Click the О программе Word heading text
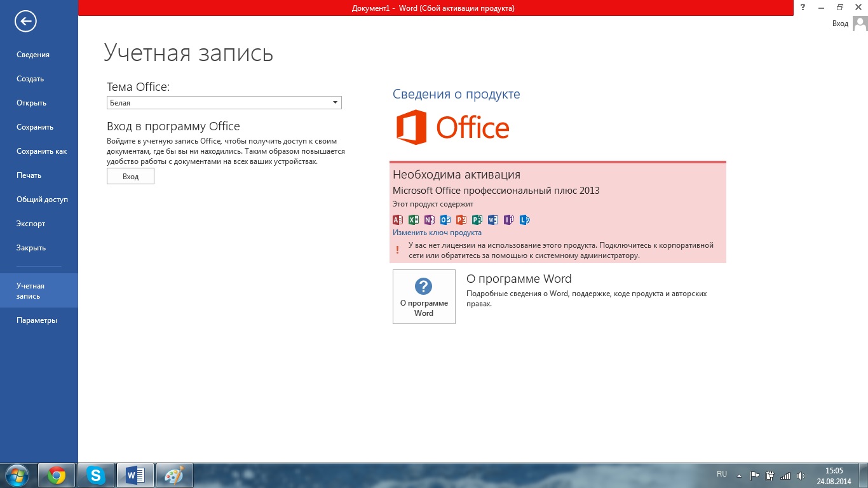The width and height of the screenshot is (868, 488). (519, 279)
